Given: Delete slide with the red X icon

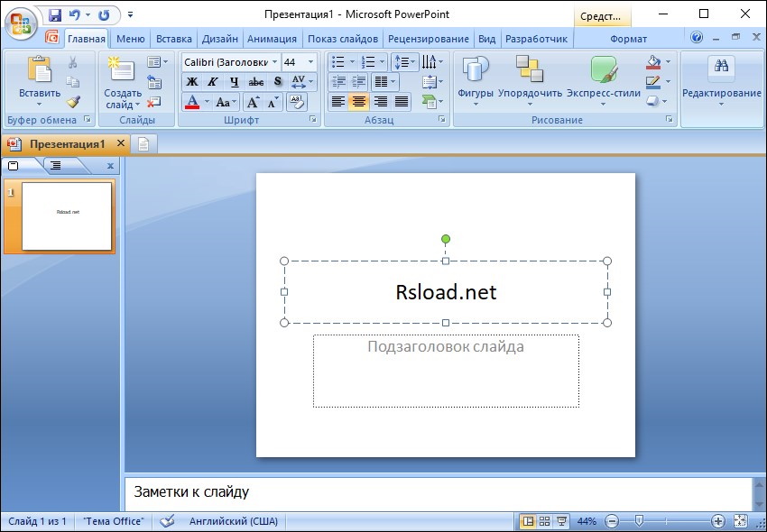Looking at the screenshot, I should coord(154,102).
